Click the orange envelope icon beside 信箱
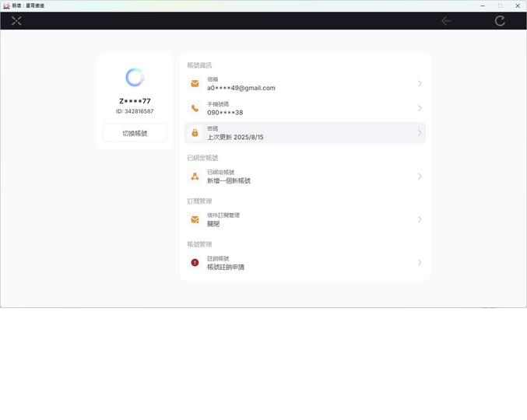Screen dimensions: 527x420 [195, 84]
